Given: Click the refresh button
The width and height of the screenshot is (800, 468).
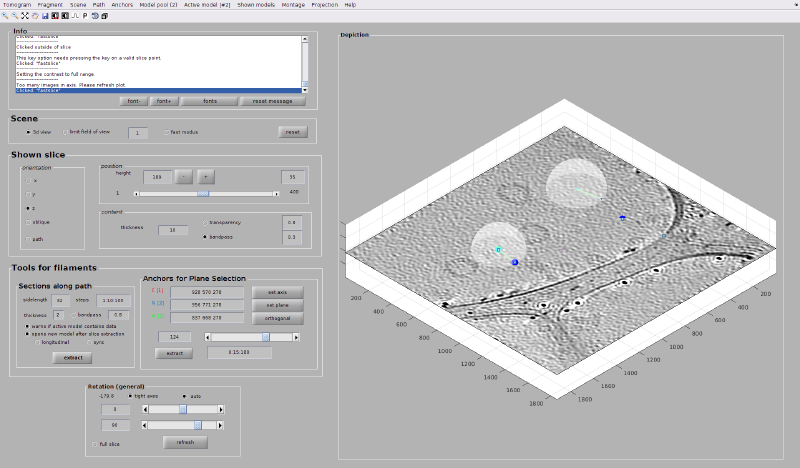Looking at the screenshot, I should click(x=185, y=442).
